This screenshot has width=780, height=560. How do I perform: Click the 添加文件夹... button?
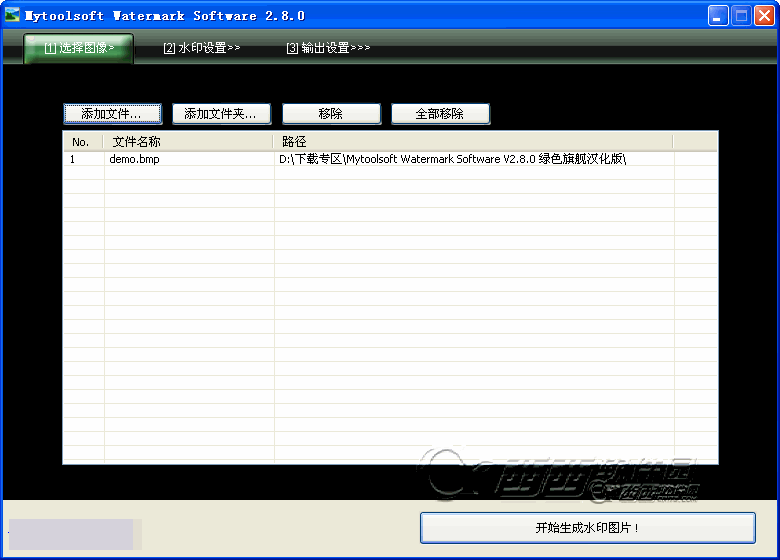(221, 114)
